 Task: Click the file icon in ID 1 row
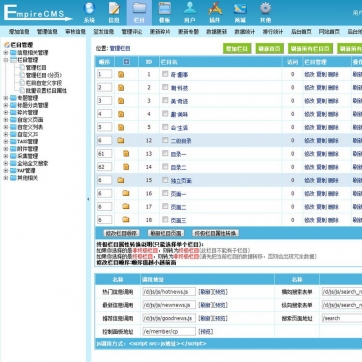tap(121, 74)
